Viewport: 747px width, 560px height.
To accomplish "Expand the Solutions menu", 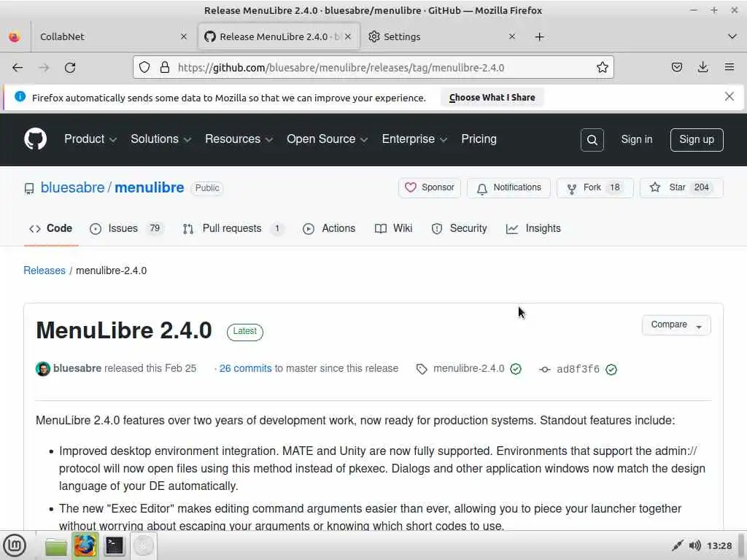I will [160, 139].
